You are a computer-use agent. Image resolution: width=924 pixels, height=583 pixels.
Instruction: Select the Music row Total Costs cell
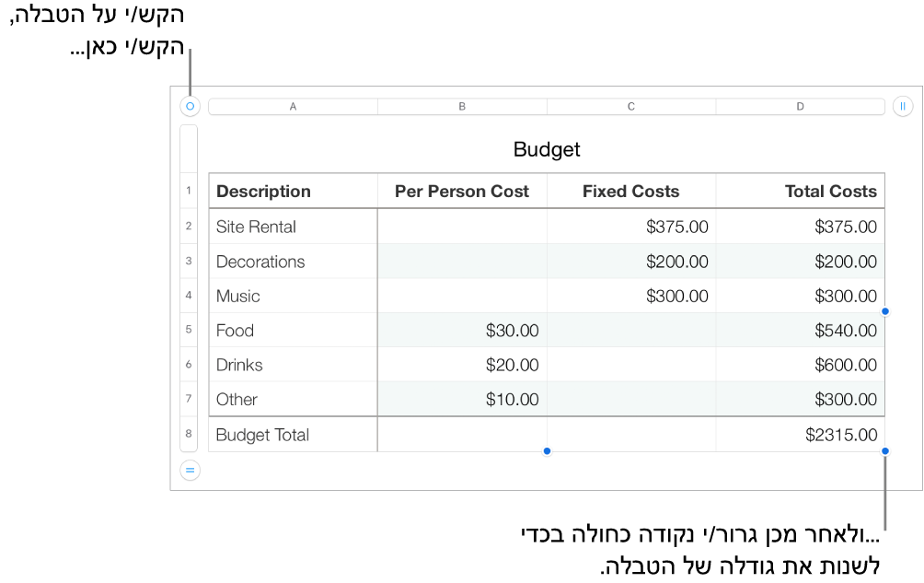tap(801, 296)
